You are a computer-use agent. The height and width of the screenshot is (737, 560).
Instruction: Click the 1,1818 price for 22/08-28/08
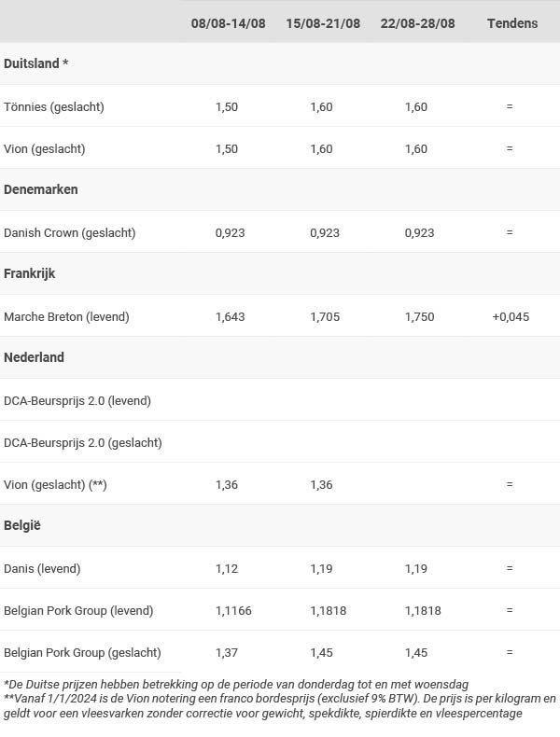(423, 610)
